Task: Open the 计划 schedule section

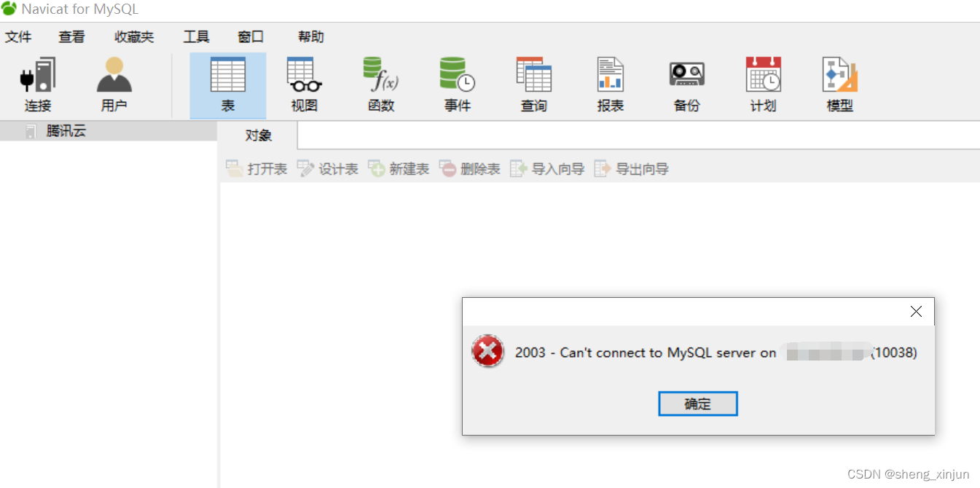Action: 764,85
